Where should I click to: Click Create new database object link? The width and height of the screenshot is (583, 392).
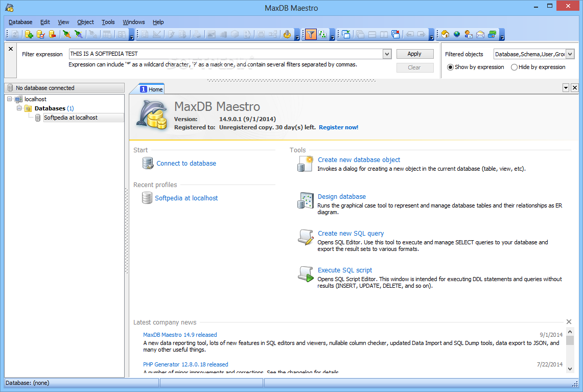(359, 159)
